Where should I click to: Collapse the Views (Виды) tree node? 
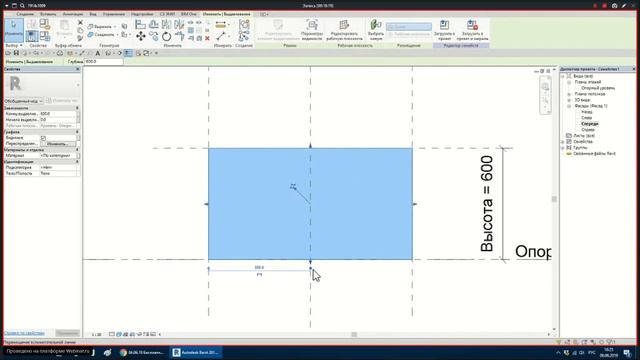point(563,76)
